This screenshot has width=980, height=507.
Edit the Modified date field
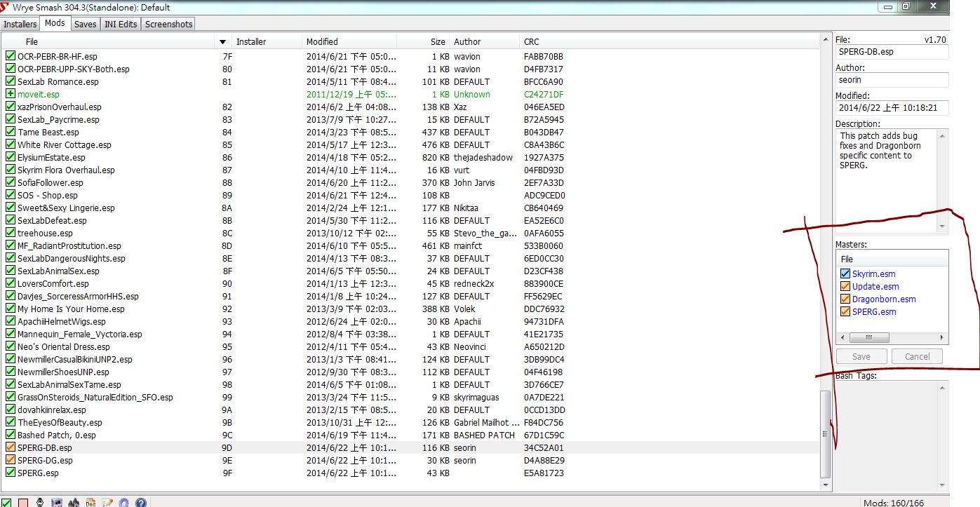pyautogui.click(x=892, y=108)
